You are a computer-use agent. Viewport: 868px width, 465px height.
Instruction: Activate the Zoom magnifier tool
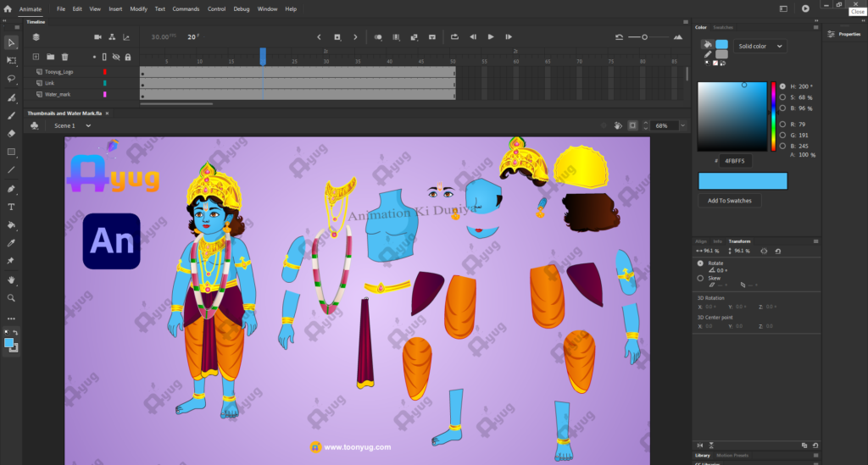tap(11, 298)
